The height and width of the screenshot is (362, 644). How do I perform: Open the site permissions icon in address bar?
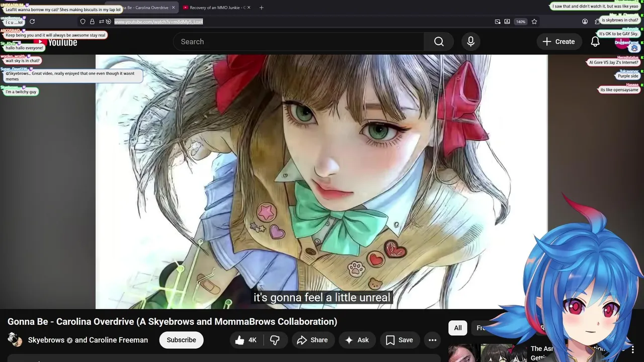click(101, 22)
